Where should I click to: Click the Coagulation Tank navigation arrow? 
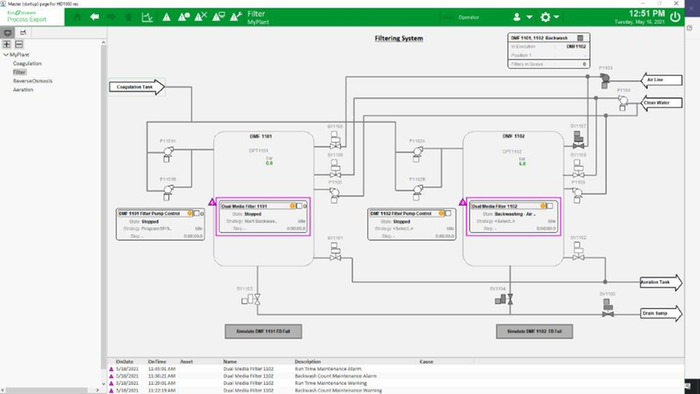tap(137, 87)
